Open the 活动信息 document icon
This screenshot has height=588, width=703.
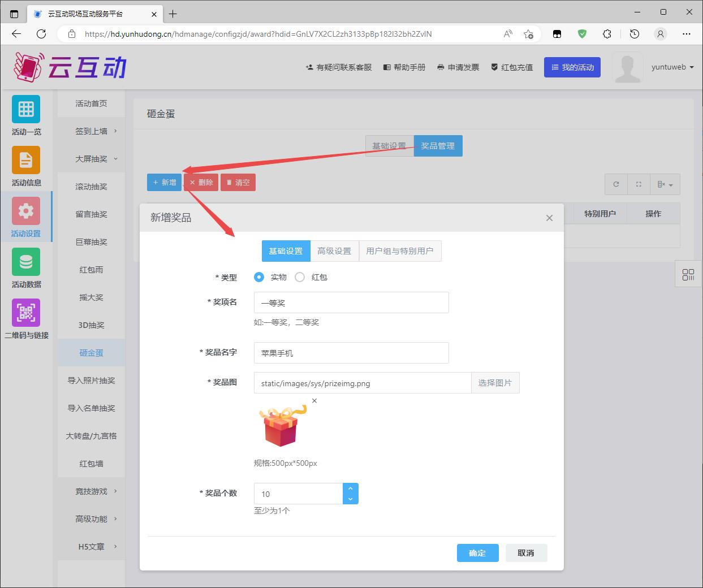point(26,160)
